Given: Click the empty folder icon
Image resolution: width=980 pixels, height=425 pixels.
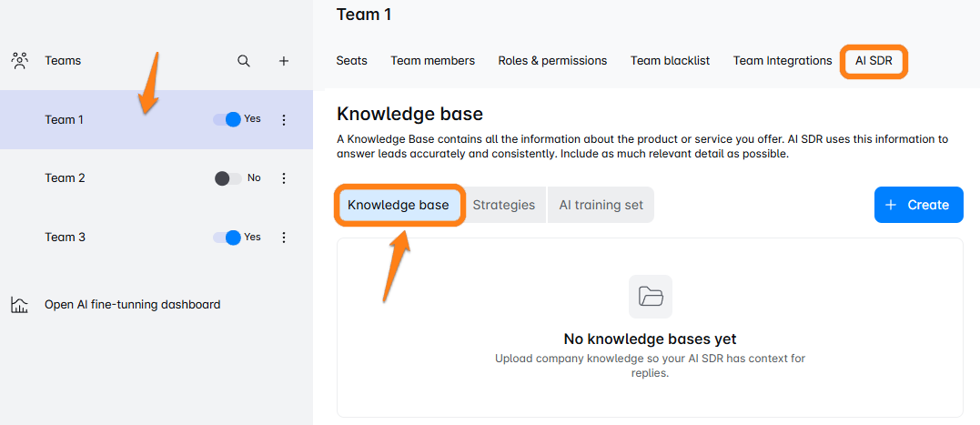Looking at the screenshot, I should [x=650, y=297].
